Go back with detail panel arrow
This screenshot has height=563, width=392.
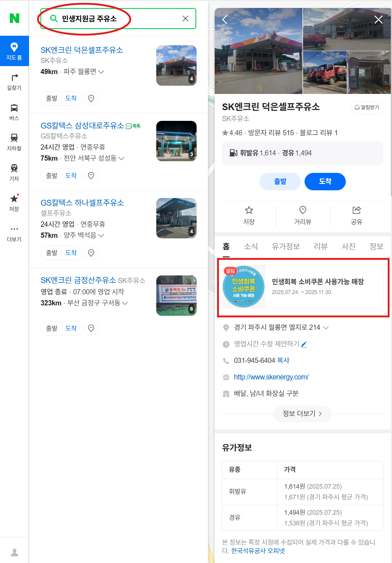click(x=225, y=20)
